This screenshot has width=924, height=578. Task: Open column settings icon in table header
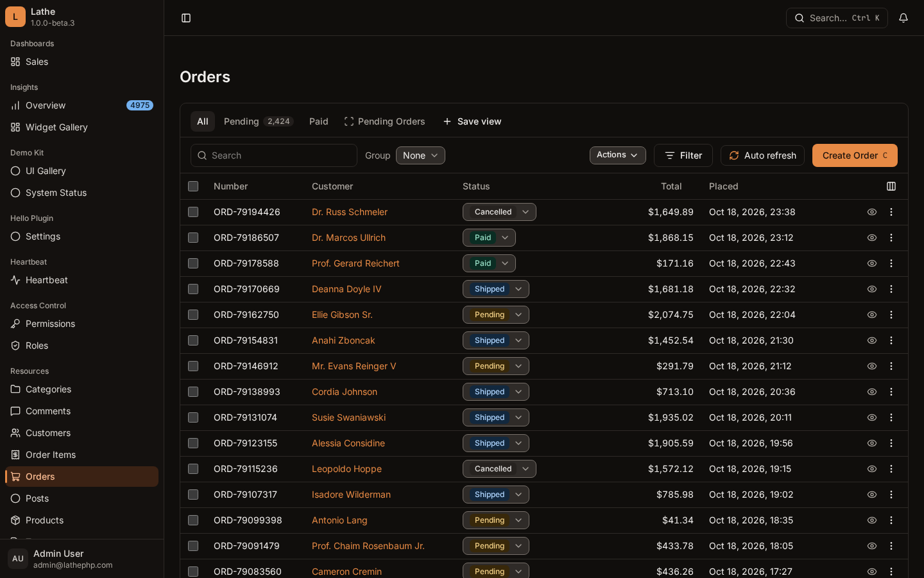click(x=891, y=186)
